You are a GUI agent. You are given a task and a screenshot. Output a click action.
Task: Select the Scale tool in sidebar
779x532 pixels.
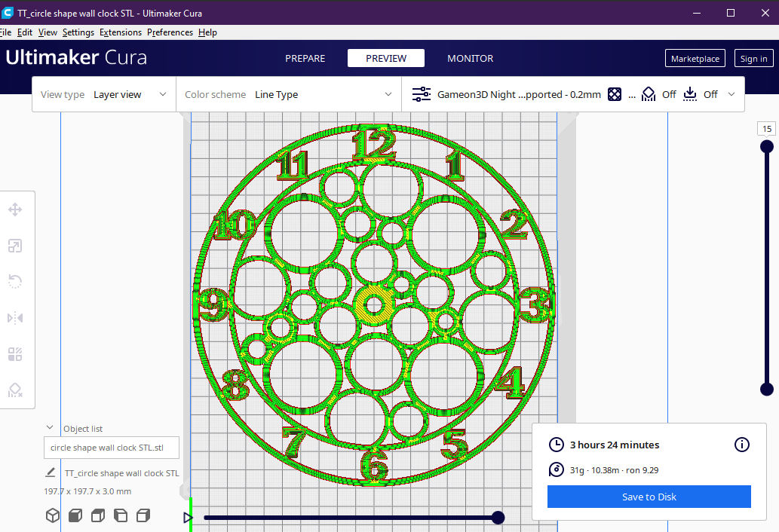click(15, 246)
